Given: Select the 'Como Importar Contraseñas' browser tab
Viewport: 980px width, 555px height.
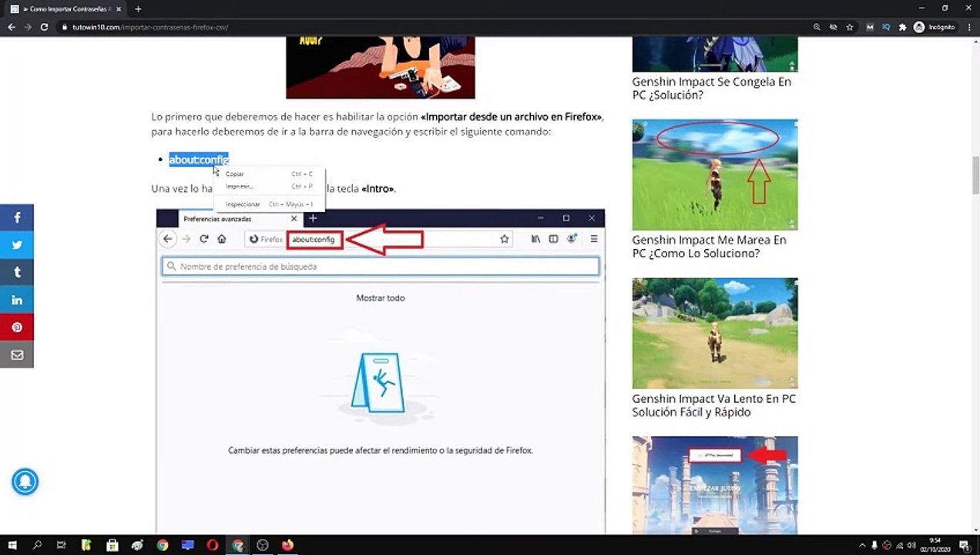Looking at the screenshot, I should pyautogui.click(x=65, y=9).
